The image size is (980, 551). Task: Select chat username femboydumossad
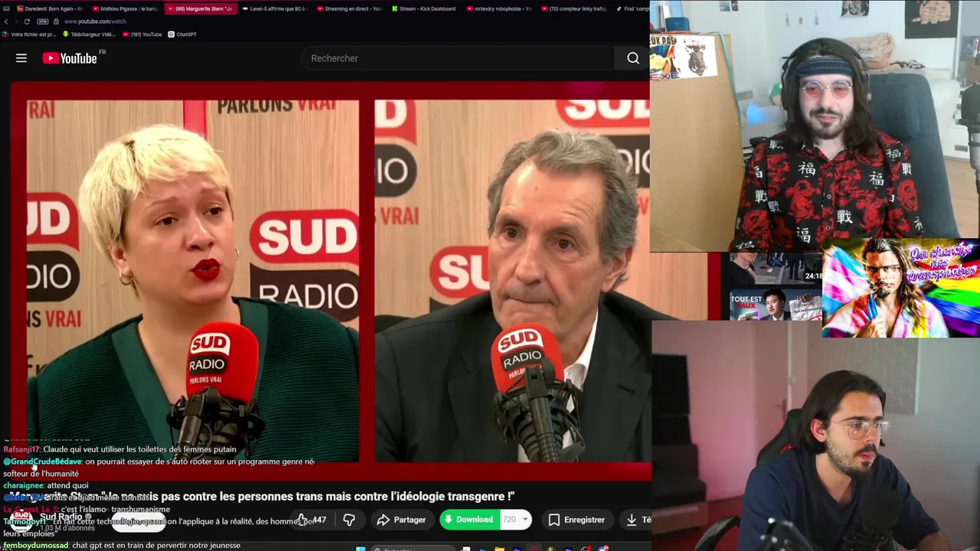[36, 546]
